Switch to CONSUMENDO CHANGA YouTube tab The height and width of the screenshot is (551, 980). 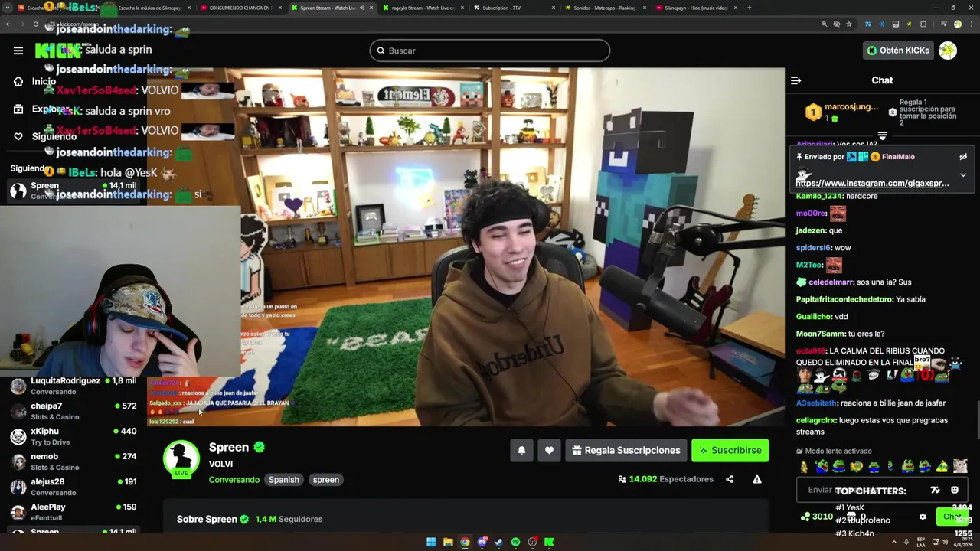240,8
